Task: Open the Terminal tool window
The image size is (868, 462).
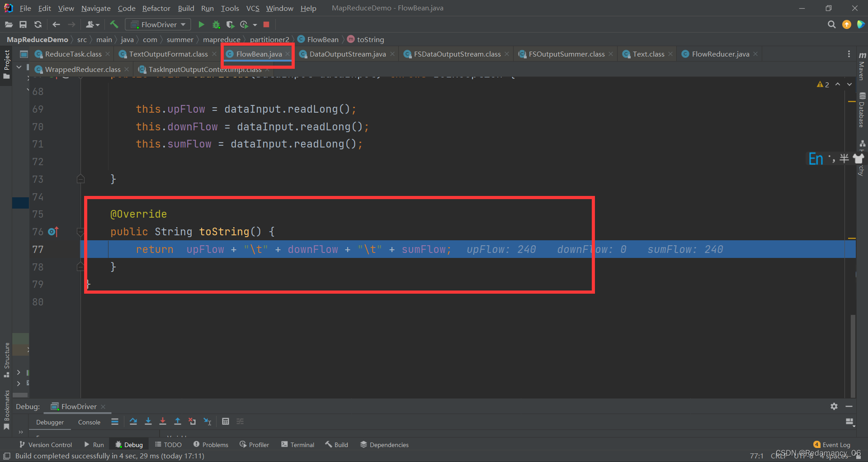Action: point(297,445)
